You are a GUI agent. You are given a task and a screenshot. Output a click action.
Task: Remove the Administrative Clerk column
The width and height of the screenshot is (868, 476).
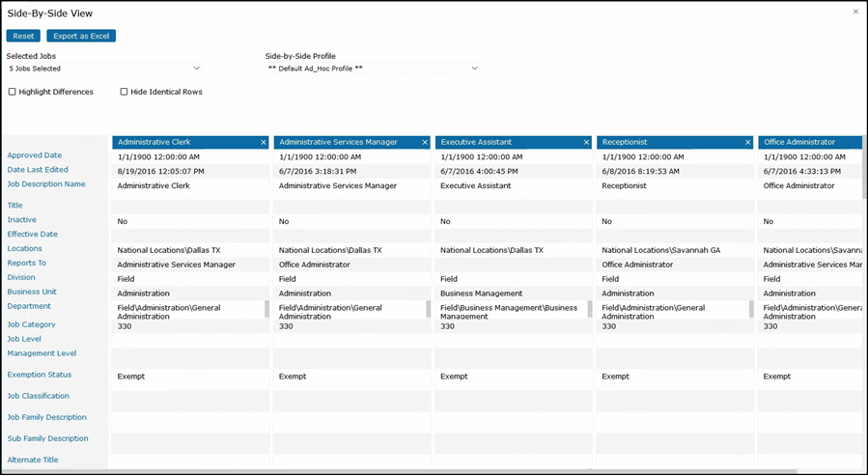pos(264,143)
